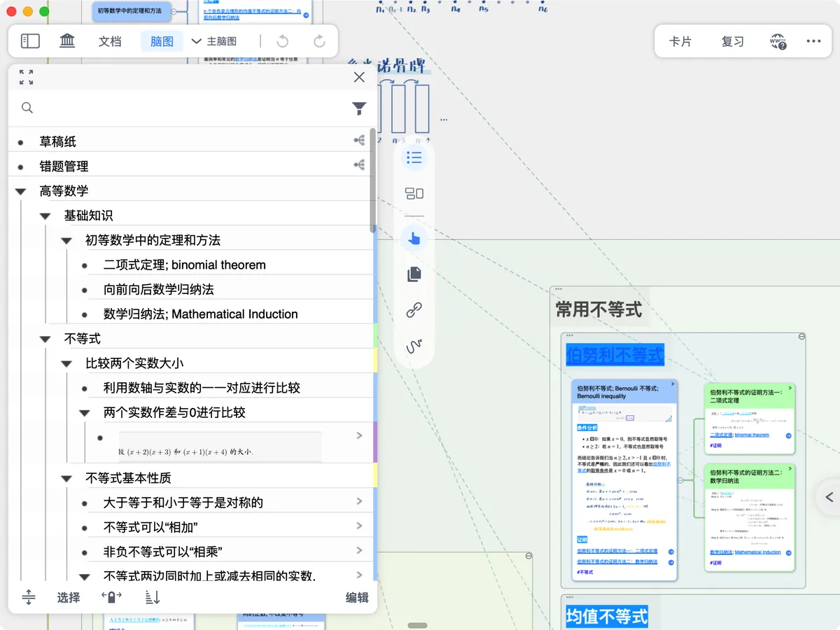The width and height of the screenshot is (840, 630).
Task: Click the #不等式 tag on Bernoulli card
Action: coord(584,572)
